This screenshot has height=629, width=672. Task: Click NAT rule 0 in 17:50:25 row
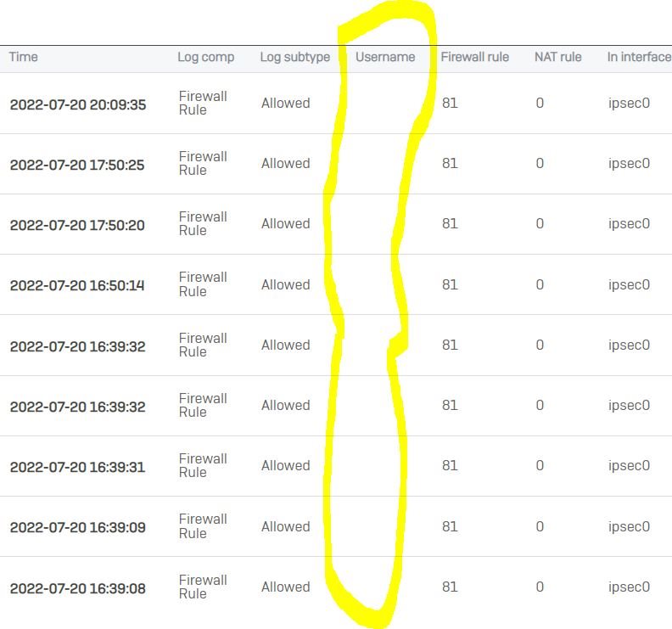click(x=540, y=163)
